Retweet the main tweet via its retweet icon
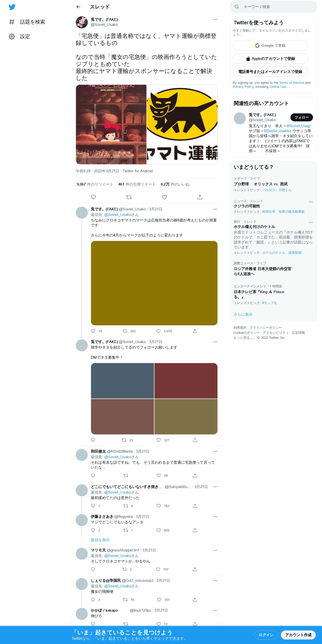Image resolution: width=322 pixels, height=644 pixels. [129, 197]
